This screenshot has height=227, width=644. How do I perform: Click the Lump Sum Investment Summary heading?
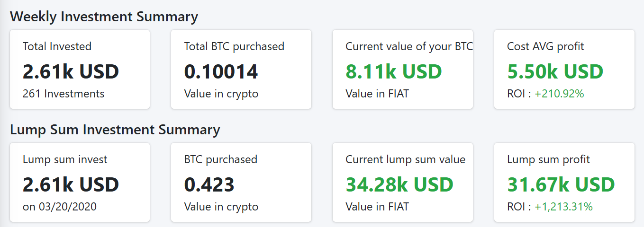click(x=115, y=130)
